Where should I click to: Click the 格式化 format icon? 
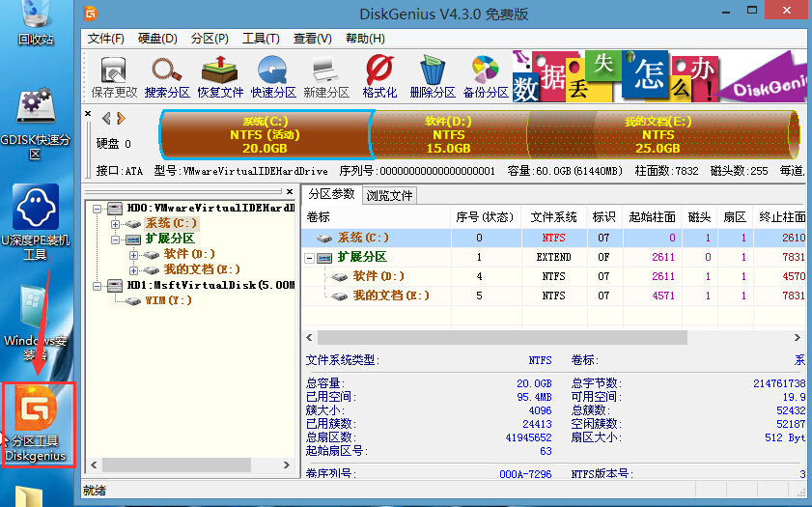(379, 76)
